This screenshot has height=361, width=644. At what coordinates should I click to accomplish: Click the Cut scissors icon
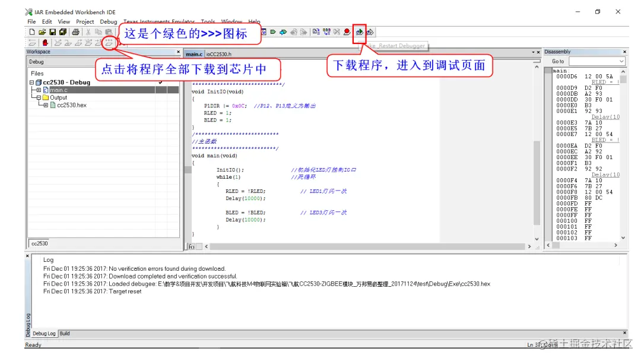(x=88, y=32)
